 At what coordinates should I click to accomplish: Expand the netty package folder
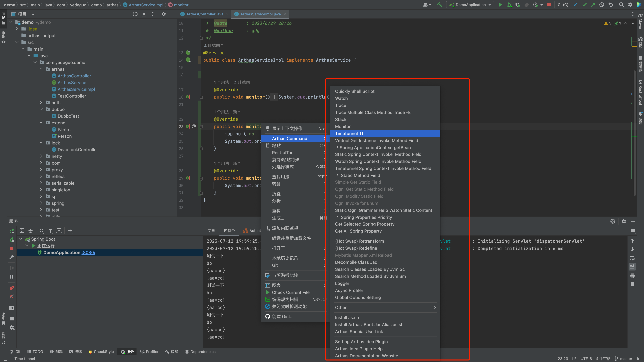click(x=41, y=156)
